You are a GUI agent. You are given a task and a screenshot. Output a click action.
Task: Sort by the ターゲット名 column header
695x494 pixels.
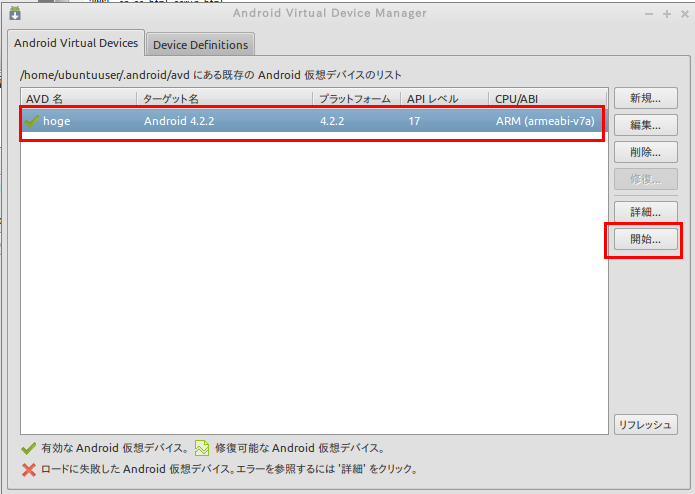click(224, 99)
